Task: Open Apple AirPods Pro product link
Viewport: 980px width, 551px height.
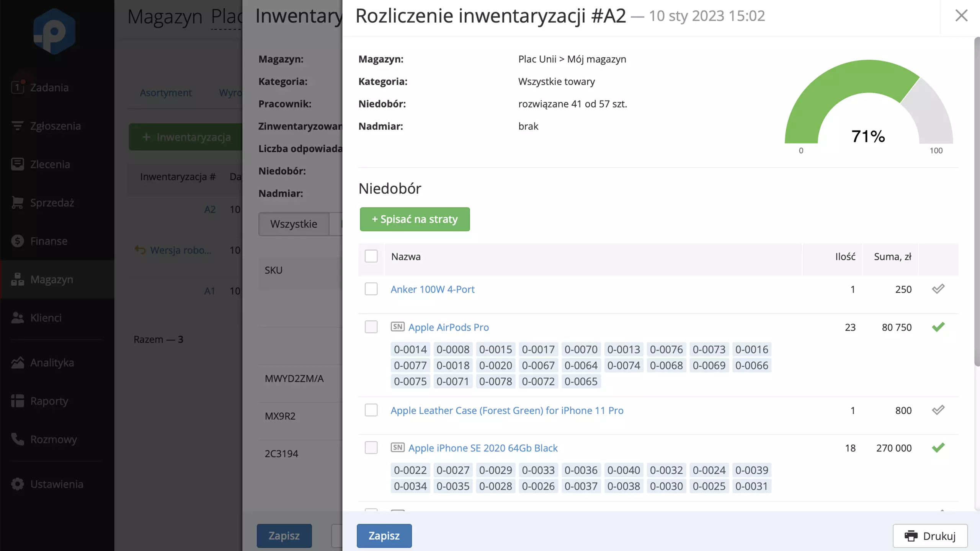Action: (449, 327)
